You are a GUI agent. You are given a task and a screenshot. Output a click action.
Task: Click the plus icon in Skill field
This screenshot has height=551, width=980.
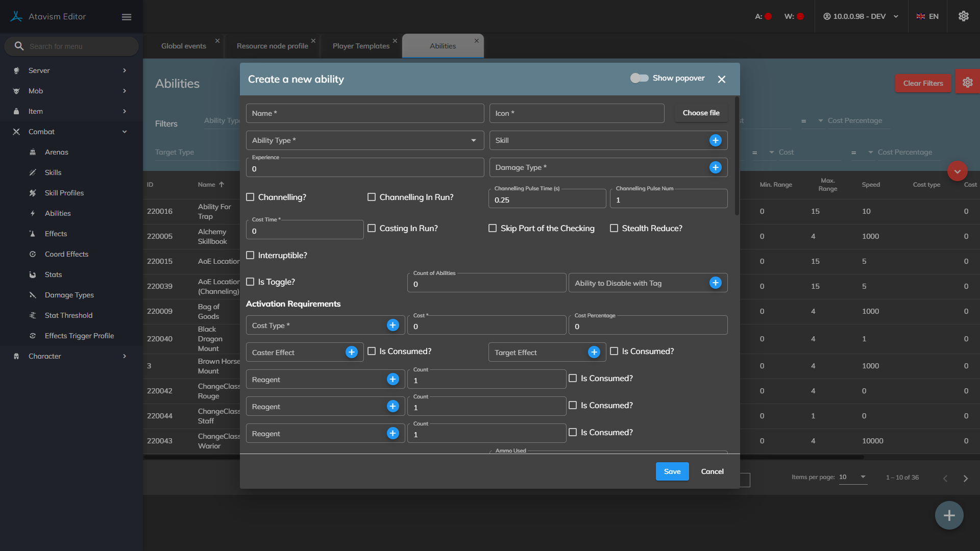(715, 140)
